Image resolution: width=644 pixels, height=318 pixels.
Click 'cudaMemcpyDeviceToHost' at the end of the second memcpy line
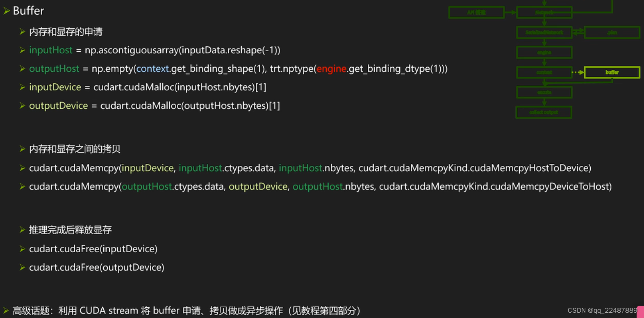[550, 186]
